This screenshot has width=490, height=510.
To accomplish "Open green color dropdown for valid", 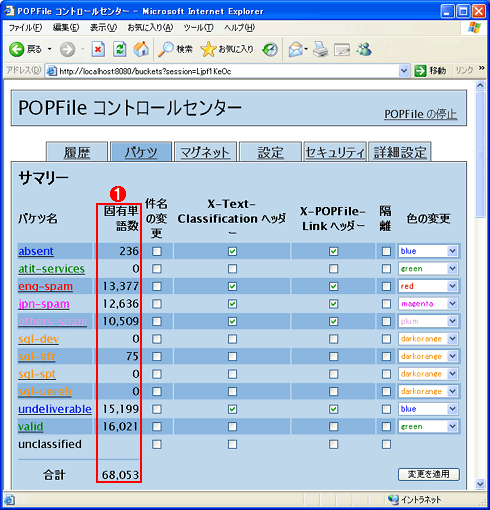I will (428, 426).
